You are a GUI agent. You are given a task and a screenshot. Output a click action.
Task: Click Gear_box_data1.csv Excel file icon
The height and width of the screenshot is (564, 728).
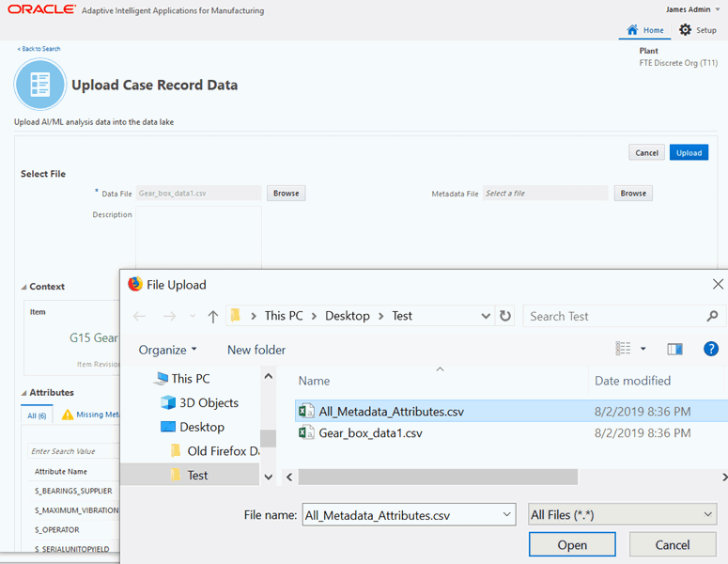[306, 433]
